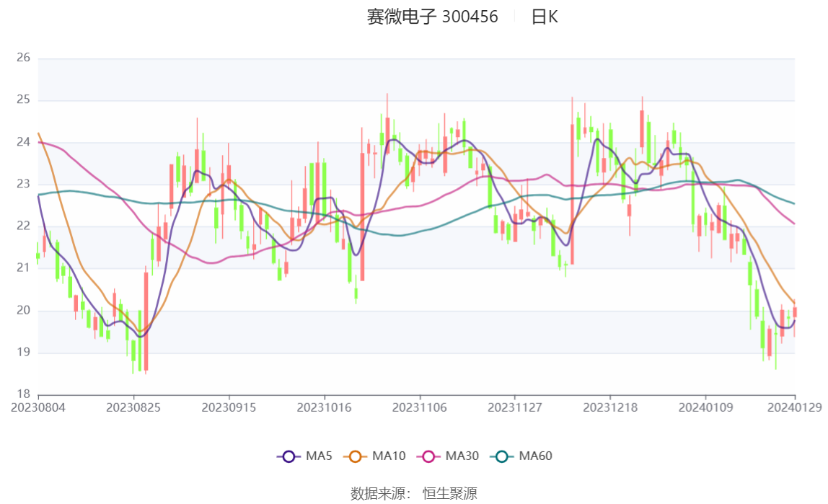828x504 pixels.
Task: Click the x-axis date label 20230825
Action: (x=133, y=408)
